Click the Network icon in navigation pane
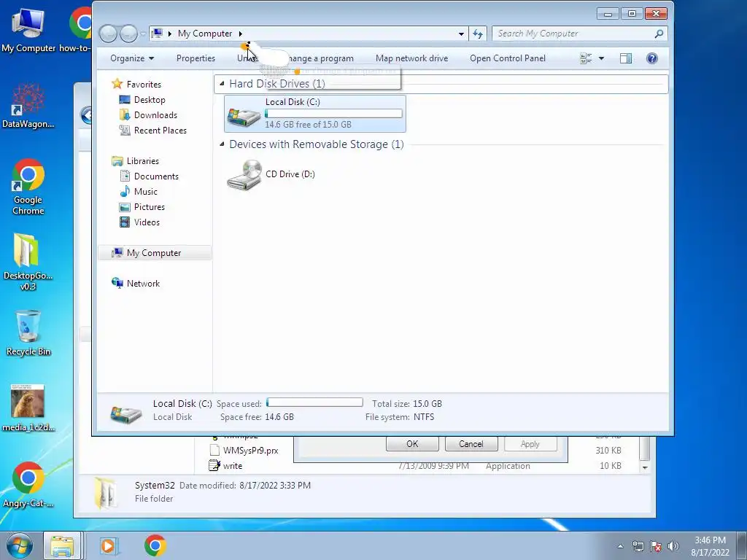This screenshot has height=560, width=747. [117, 284]
